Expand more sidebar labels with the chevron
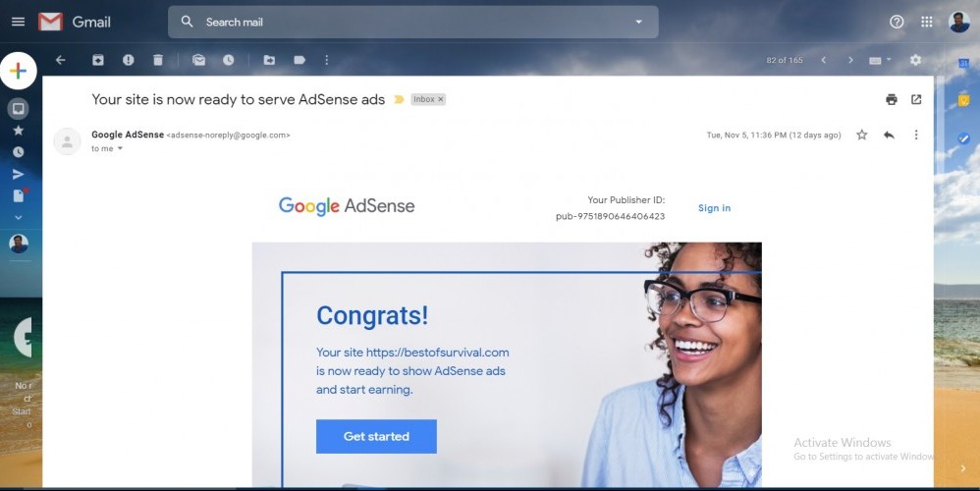Screen dimensions: 980x491 pyautogui.click(x=19, y=217)
